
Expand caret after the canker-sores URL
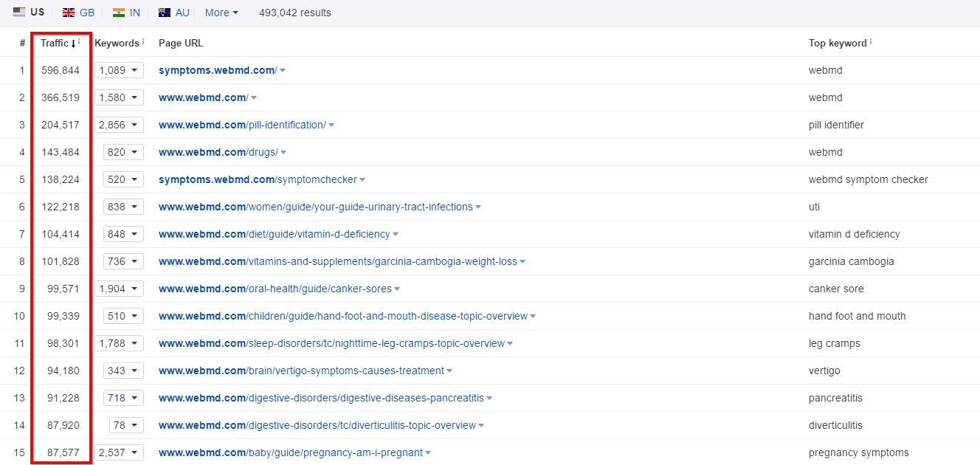point(398,289)
